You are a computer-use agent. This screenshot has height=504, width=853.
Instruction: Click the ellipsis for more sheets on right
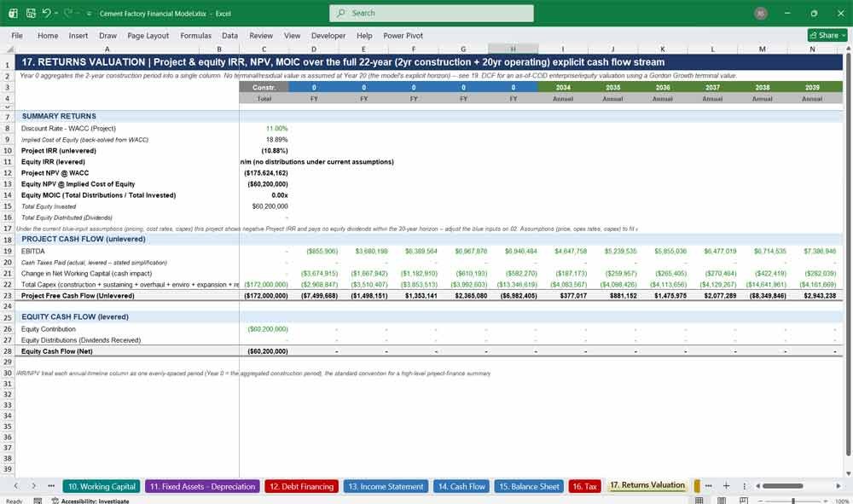coord(708,485)
